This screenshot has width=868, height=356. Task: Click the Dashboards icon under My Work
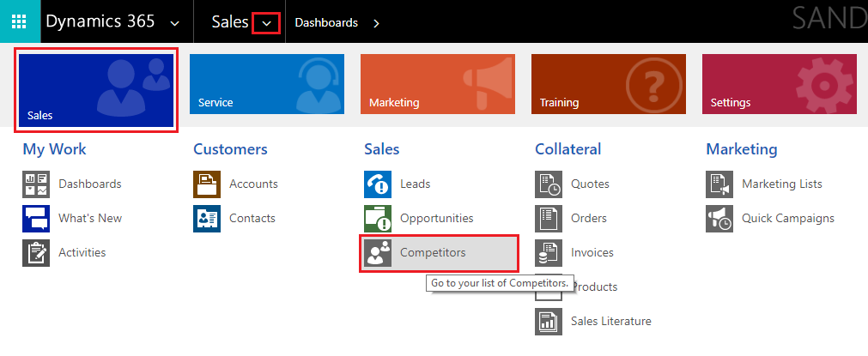pos(36,184)
